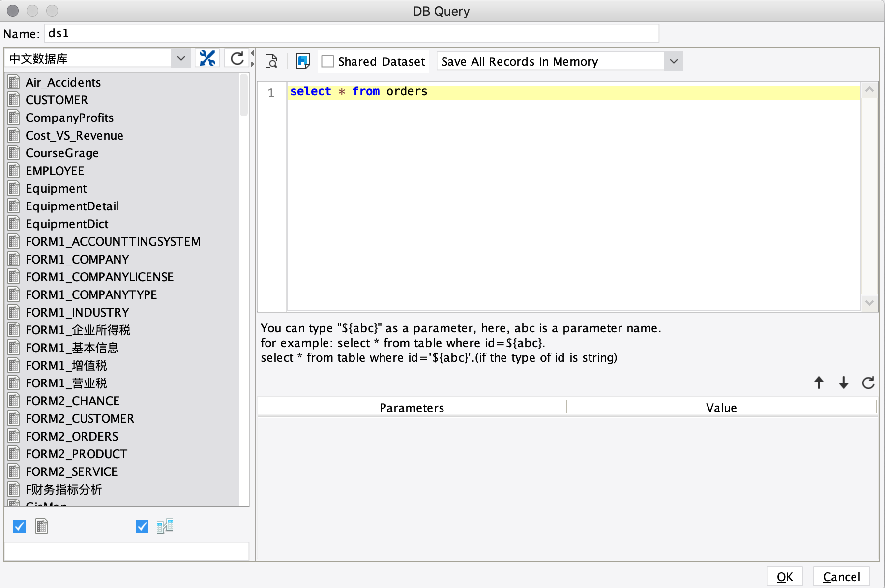
Task: Refresh the database table list
Action: pyautogui.click(x=237, y=59)
